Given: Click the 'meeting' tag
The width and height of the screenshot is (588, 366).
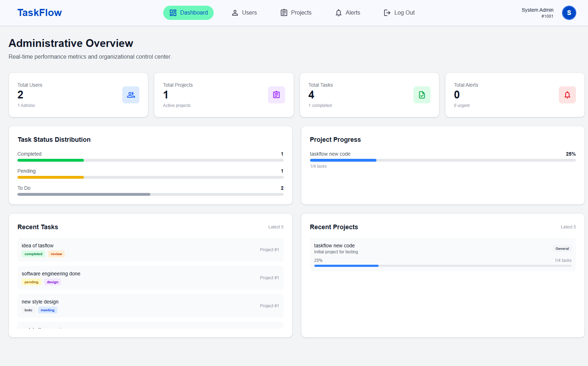Looking at the screenshot, I should [x=48, y=310].
